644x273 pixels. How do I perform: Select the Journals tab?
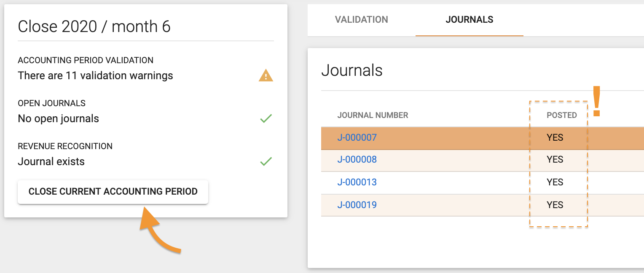470,20
